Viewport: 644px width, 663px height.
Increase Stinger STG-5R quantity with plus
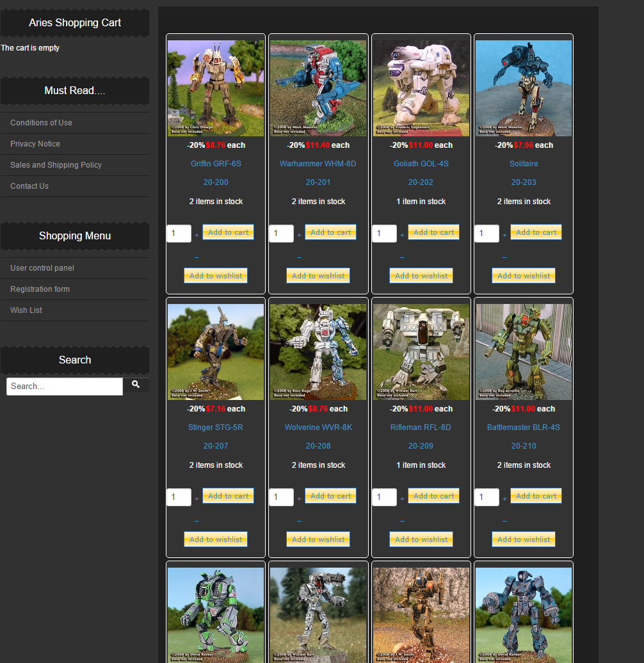click(197, 499)
